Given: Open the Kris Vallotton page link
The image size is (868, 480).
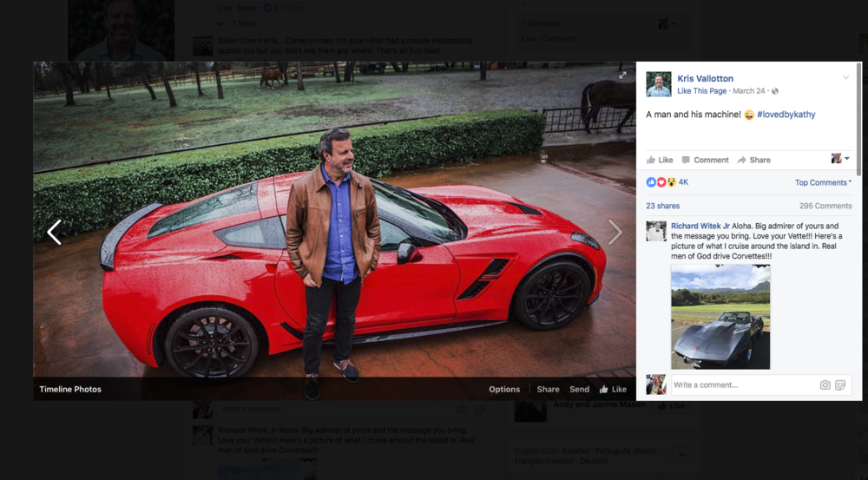Looking at the screenshot, I should click(x=705, y=79).
